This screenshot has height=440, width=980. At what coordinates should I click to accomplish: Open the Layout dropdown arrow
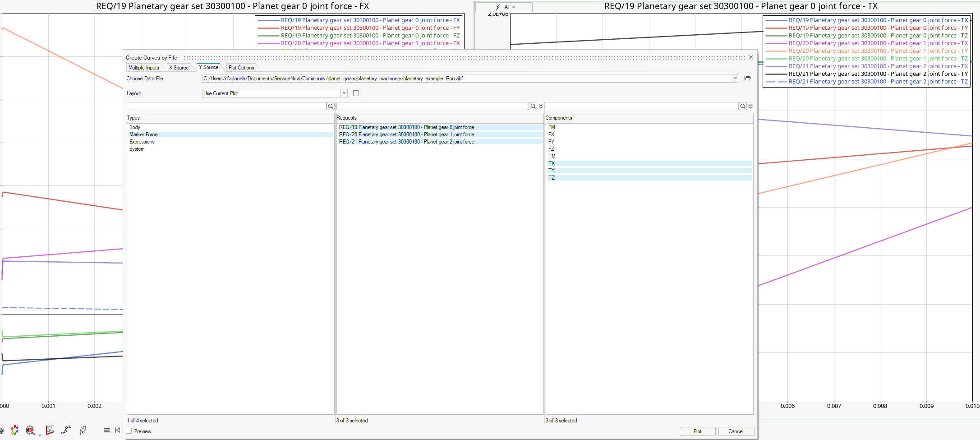(344, 93)
